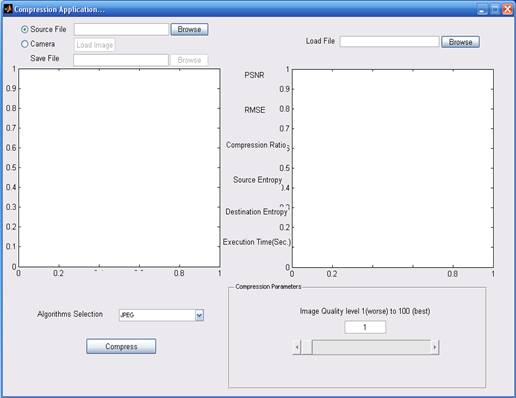Click the Load File path field
This screenshot has width=516, height=398.
pyautogui.click(x=390, y=42)
